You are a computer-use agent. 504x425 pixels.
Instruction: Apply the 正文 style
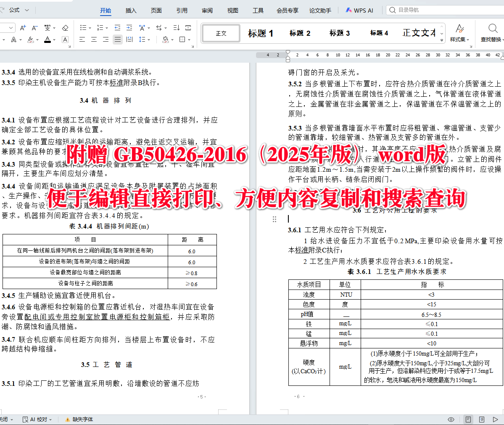coord(221,33)
